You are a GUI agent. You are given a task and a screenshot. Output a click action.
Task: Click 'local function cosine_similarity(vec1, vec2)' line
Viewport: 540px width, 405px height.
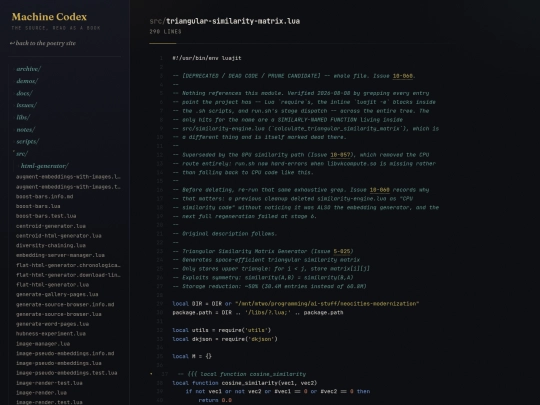coord(245,383)
